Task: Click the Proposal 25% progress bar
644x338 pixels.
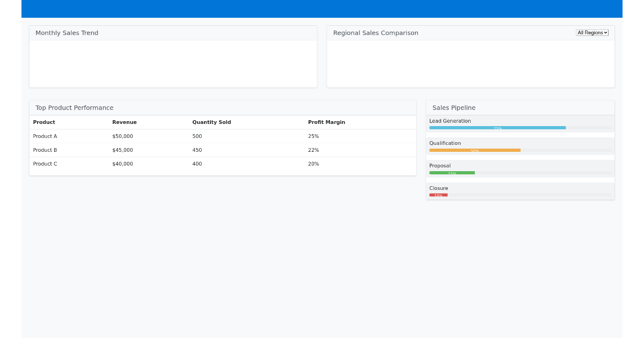Action: click(452, 173)
